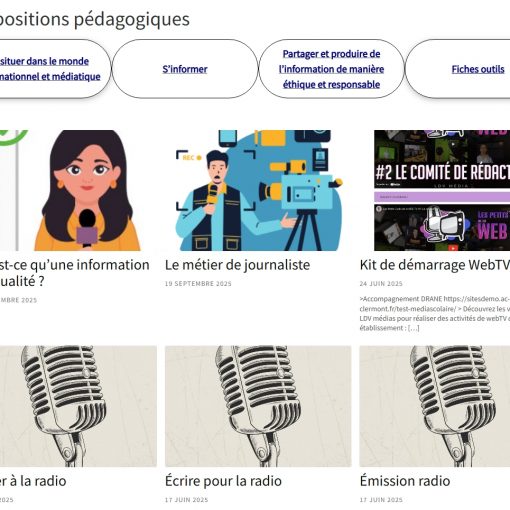This screenshot has height=510, width=510.
Task: Click the journalist with camera illustration
Action: (x=258, y=190)
